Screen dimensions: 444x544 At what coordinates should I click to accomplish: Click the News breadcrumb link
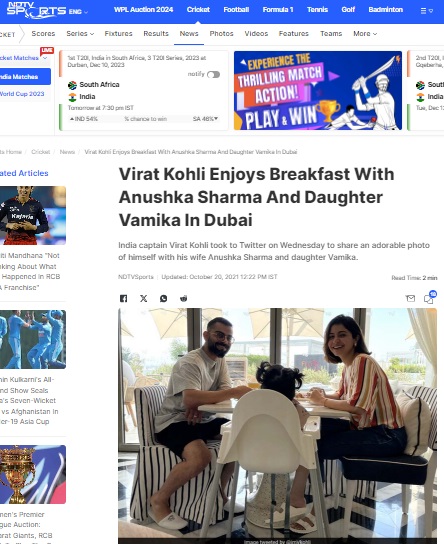(x=67, y=152)
